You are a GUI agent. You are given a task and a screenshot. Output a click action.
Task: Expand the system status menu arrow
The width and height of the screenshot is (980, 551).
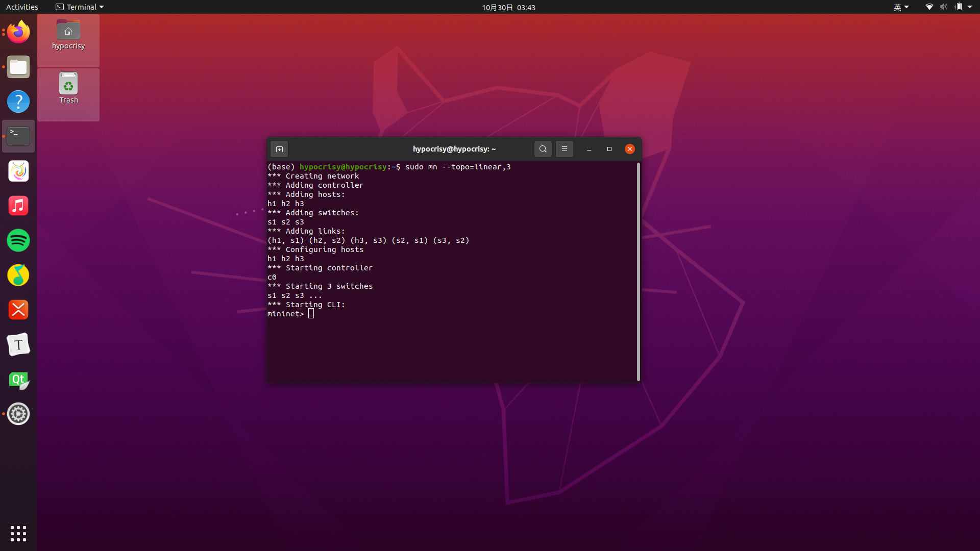(970, 7)
